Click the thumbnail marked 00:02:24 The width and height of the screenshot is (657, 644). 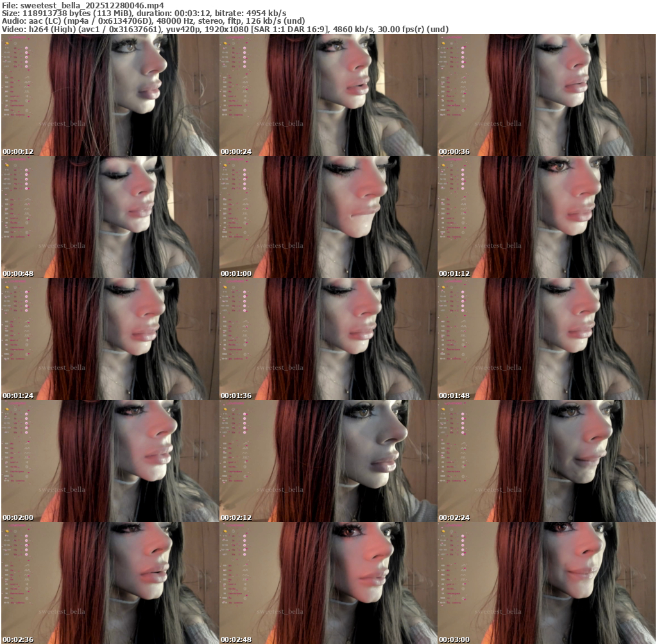(x=546, y=461)
